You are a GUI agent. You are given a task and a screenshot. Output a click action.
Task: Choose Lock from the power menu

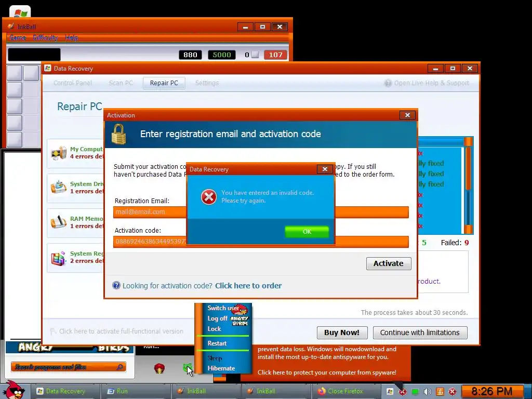pos(214,329)
